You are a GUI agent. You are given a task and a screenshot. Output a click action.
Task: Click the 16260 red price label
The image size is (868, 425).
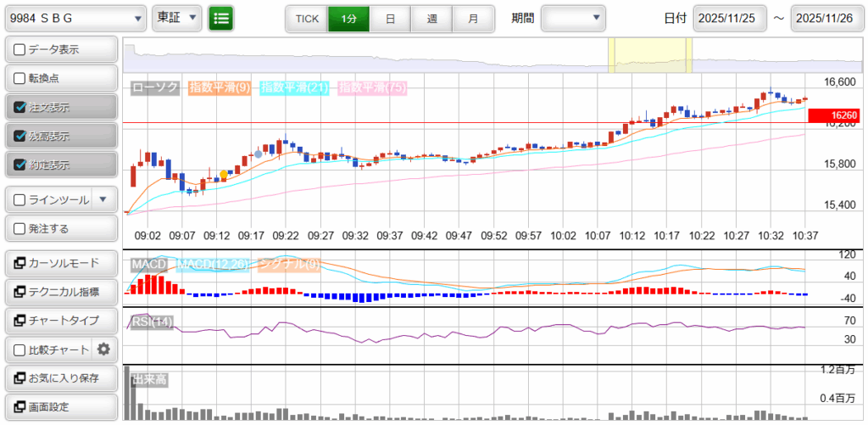[841, 115]
